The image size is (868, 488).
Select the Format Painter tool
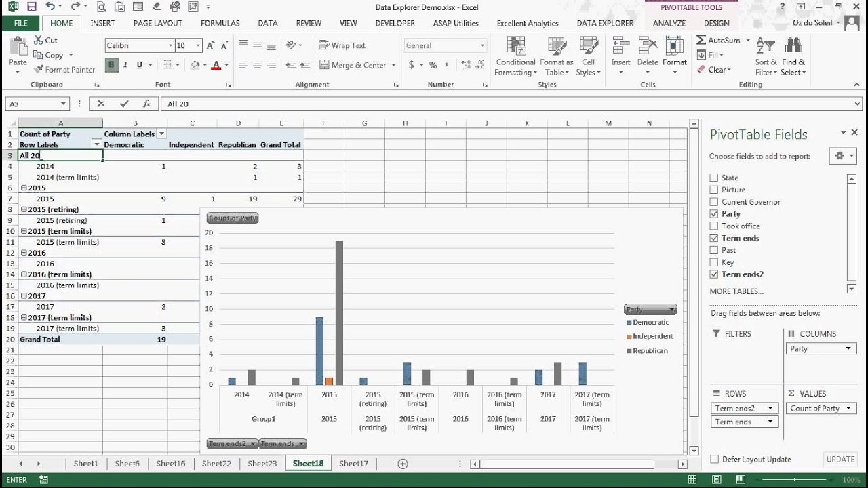coord(64,70)
